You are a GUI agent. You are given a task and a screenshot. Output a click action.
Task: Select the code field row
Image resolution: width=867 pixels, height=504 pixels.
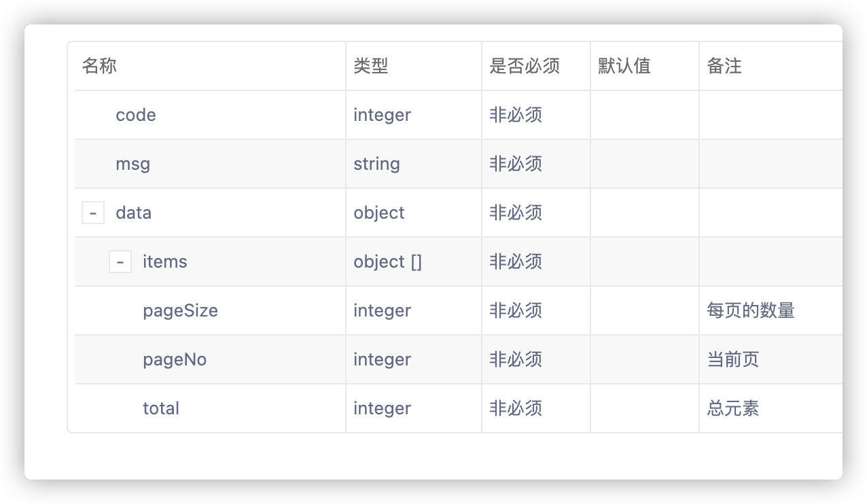(135, 115)
